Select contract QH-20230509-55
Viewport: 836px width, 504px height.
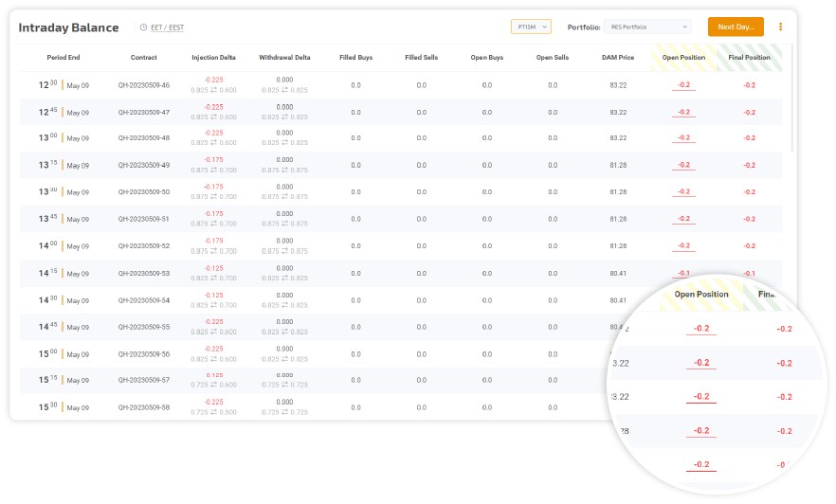click(144, 327)
